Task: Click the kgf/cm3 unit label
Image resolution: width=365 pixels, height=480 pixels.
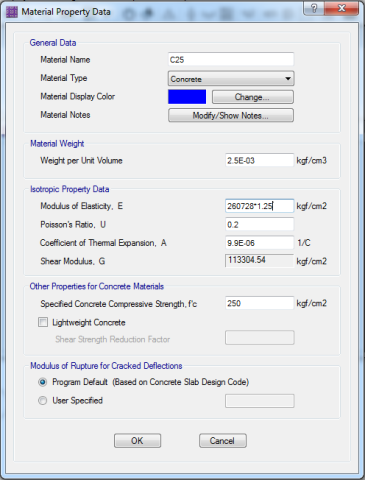Action: [x=312, y=161]
